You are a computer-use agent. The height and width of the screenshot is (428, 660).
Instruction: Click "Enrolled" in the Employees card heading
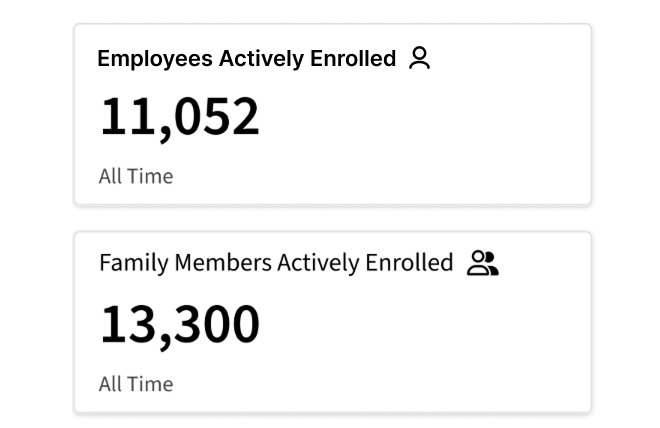(354, 59)
